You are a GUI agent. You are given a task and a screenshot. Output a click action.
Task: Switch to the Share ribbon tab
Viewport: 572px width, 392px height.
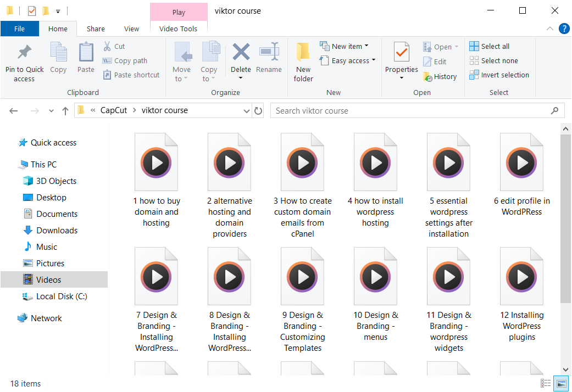(96, 29)
